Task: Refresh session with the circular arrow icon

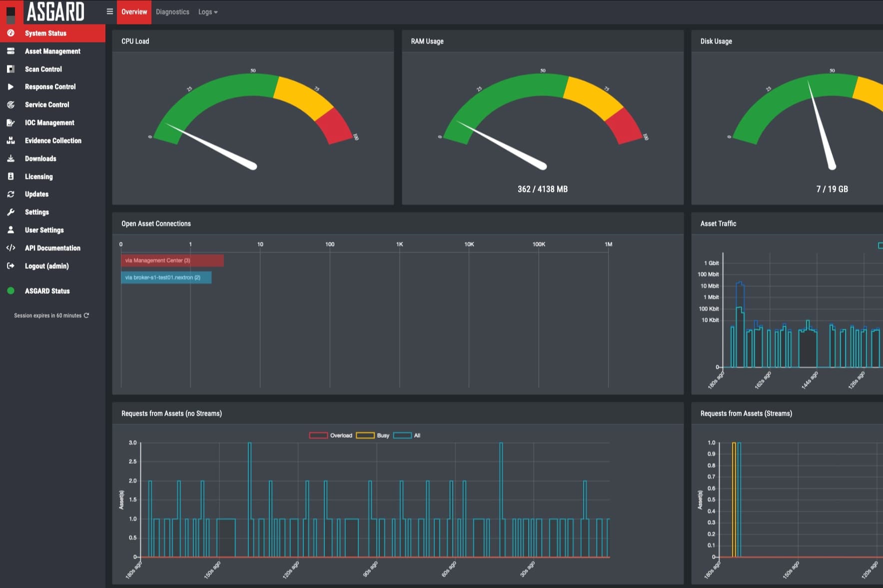Action: [x=86, y=315]
